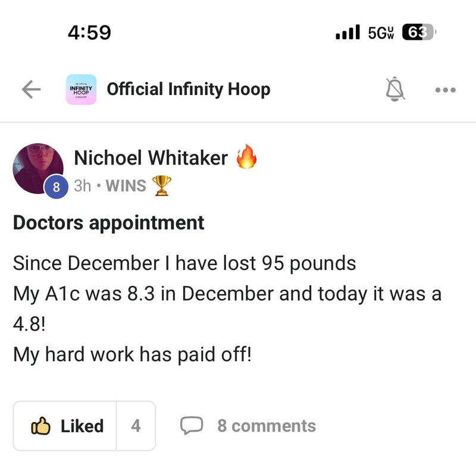Screen dimensions: 476x469
Task: Select the WINS category label
Action: (126, 186)
